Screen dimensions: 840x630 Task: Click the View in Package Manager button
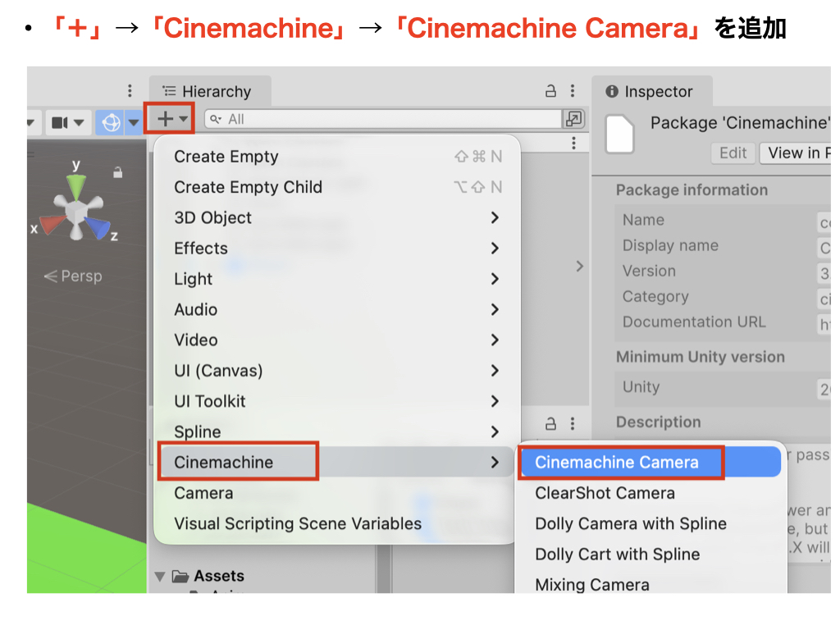tap(796, 153)
